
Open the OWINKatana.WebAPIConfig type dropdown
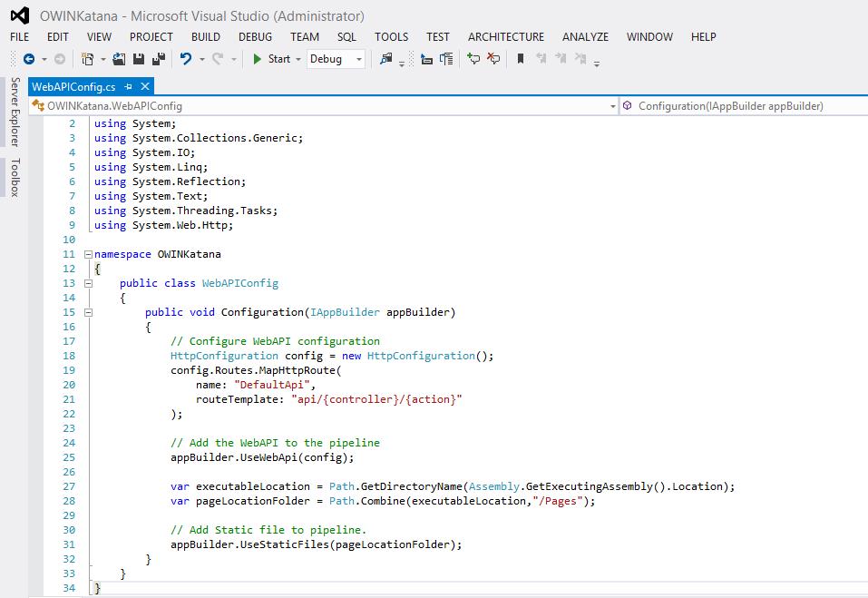click(x=613, y=106)
